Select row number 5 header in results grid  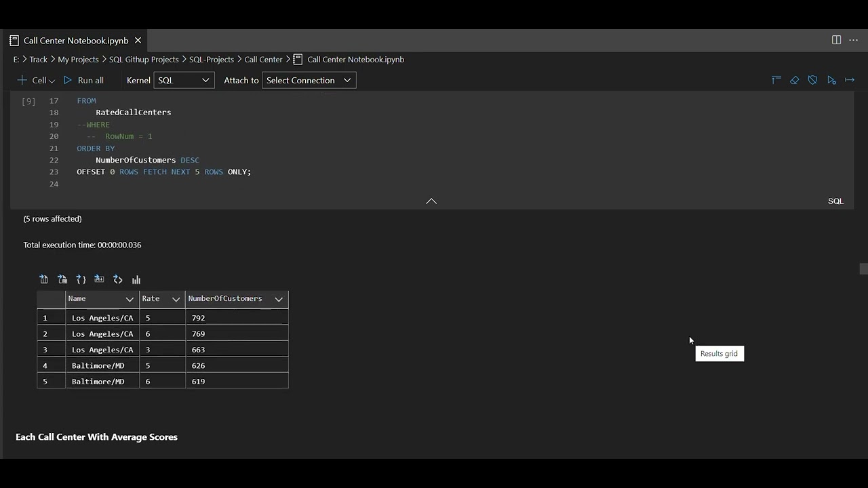[52, 382]
